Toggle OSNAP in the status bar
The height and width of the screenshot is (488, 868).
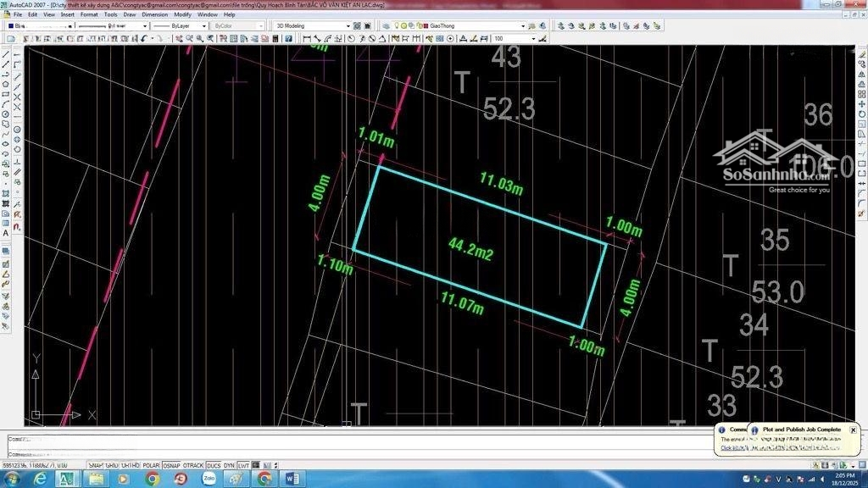pos(172,465)
